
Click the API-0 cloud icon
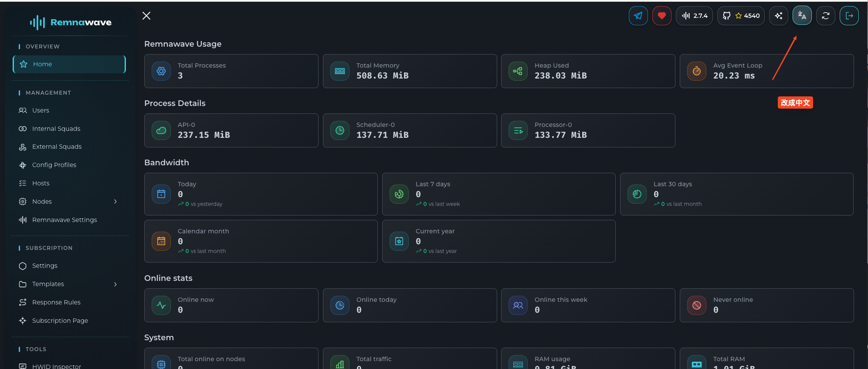click(161, 130)
